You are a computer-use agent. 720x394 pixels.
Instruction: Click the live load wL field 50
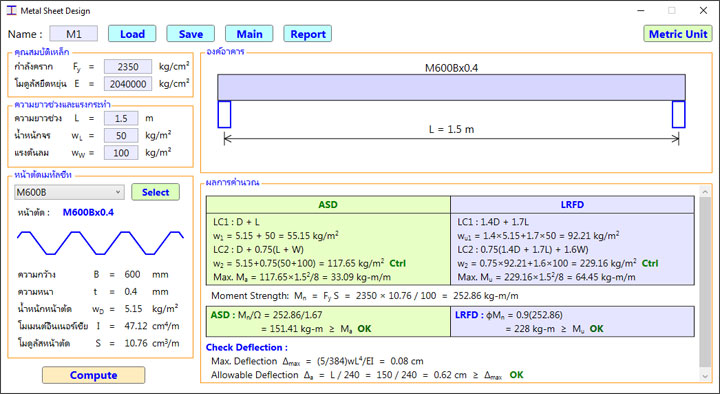[x=121, y=135]
